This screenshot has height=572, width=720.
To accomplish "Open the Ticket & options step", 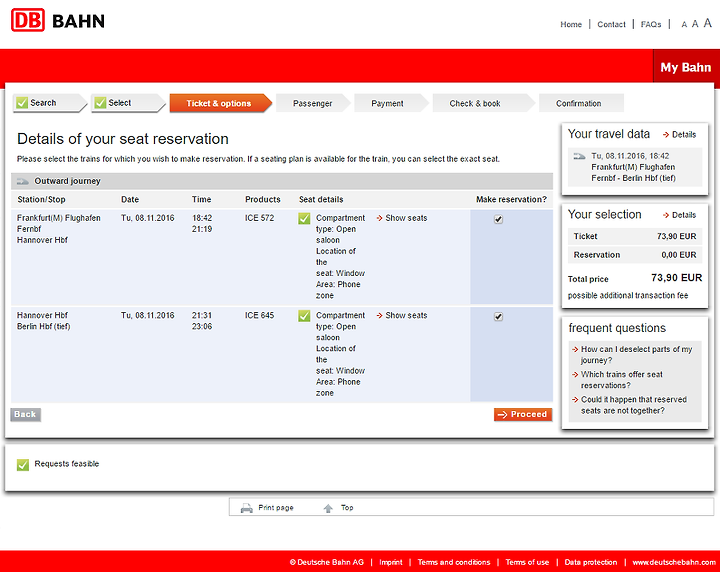I will pos(220,103).
